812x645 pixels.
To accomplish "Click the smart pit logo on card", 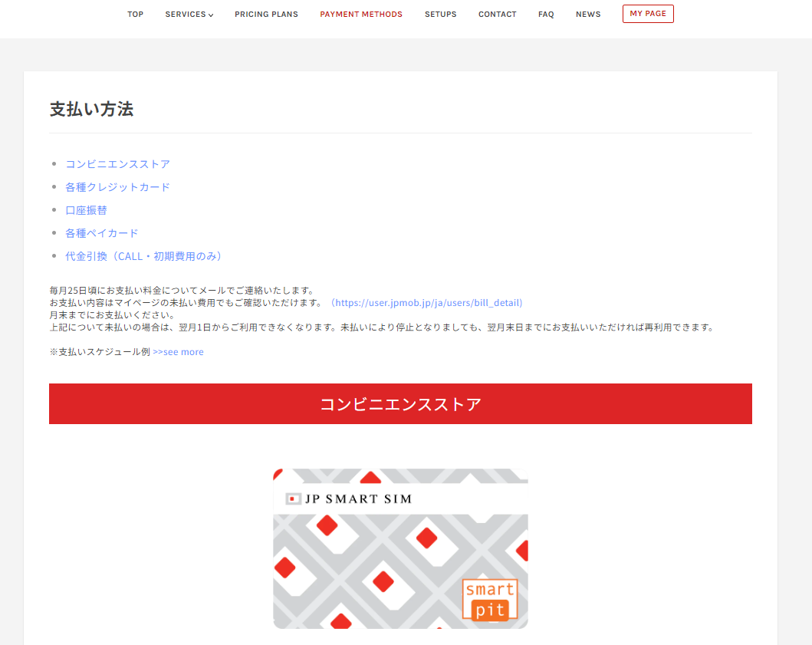I will 490,600.
